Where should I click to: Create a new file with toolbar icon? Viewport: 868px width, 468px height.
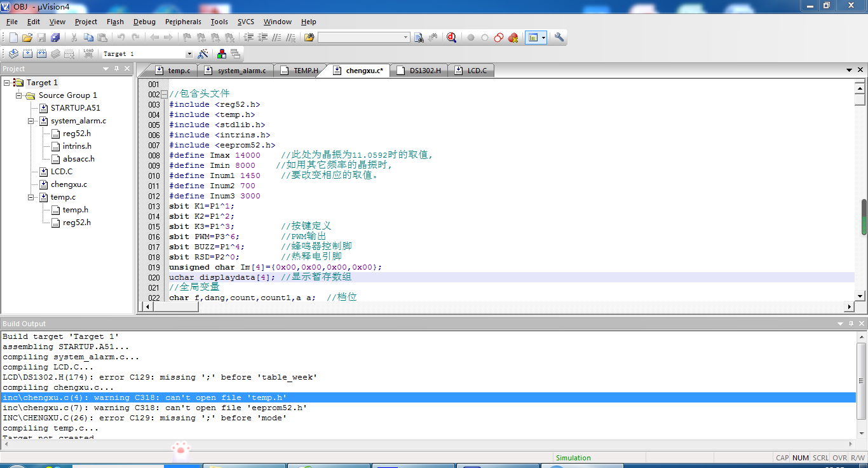pyautogui.click(x=13, y=38)
